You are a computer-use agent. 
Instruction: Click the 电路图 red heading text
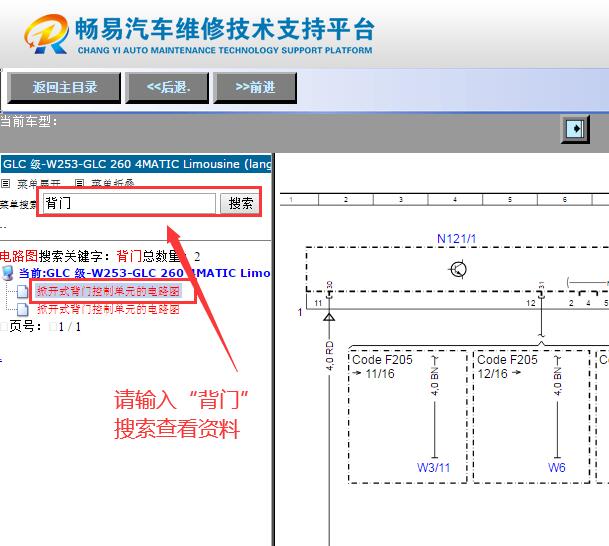point(19,256)
